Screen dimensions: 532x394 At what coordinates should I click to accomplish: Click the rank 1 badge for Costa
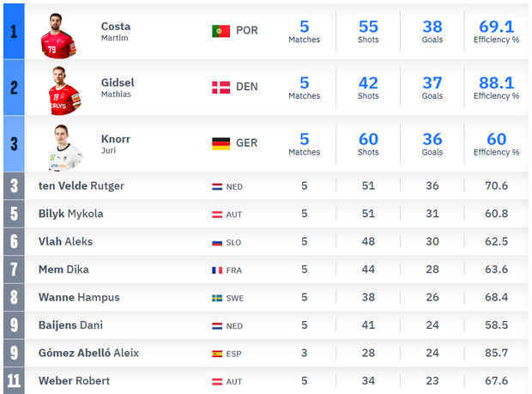pyautogui.click(x=13, y=32)
